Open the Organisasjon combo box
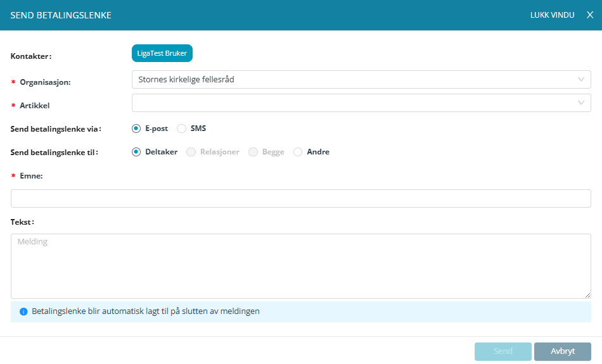The width and height of the screenshot is (602, 364). click(355, 80)
